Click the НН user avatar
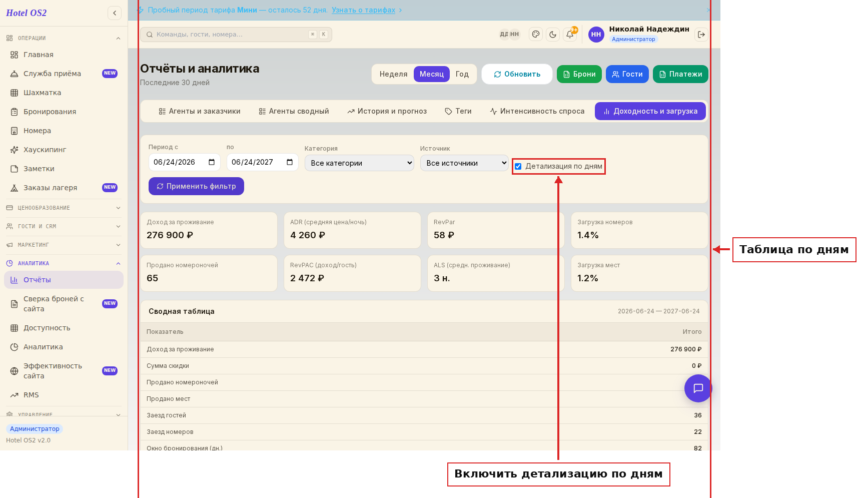Viewport: 868px width, 498px height. click(x=596, y=35)
